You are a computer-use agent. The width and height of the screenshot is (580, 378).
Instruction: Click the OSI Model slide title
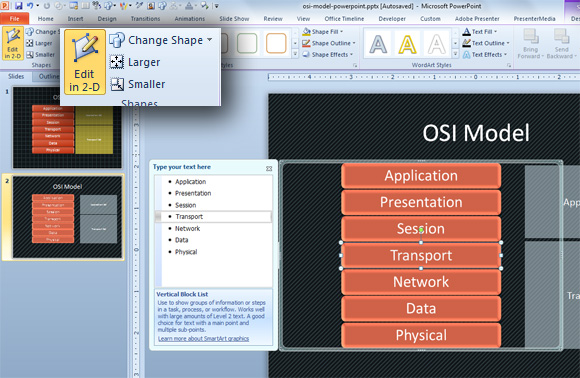coord(476,133)
